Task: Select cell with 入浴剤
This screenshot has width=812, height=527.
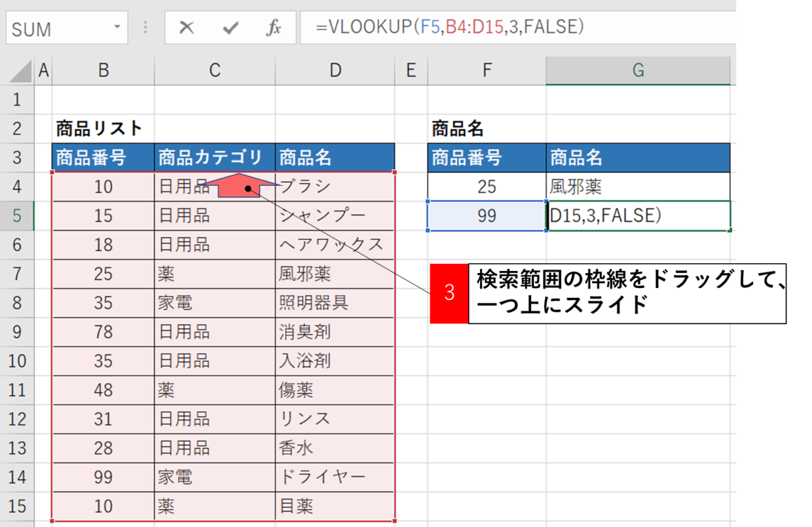Action: pos(335,361)
